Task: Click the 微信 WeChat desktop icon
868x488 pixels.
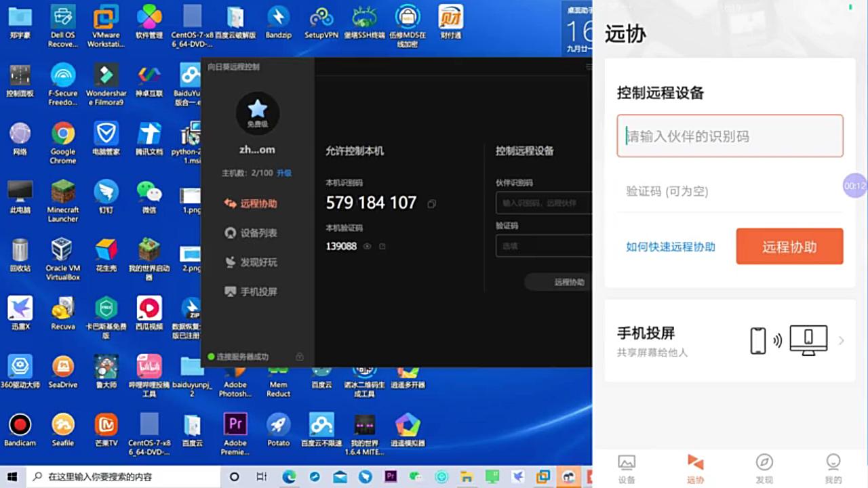Action: coord(149,197)
